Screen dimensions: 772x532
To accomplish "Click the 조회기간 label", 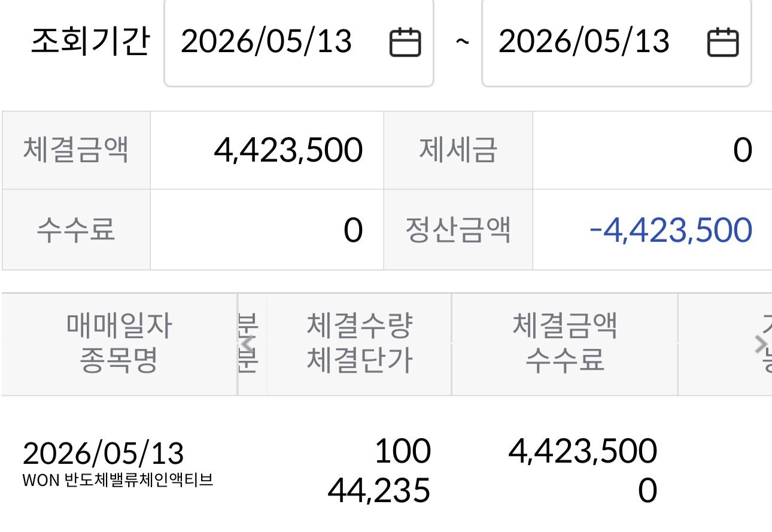I will [x=90, y=42].
